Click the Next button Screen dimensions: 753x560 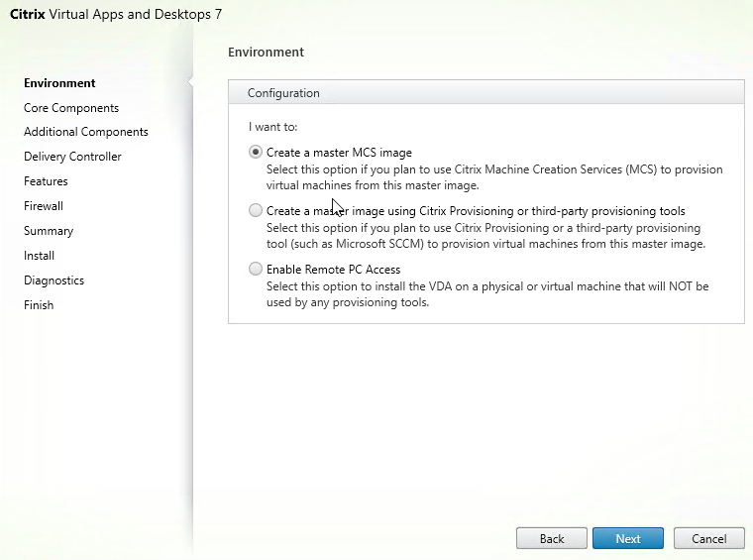pos(627,538)
